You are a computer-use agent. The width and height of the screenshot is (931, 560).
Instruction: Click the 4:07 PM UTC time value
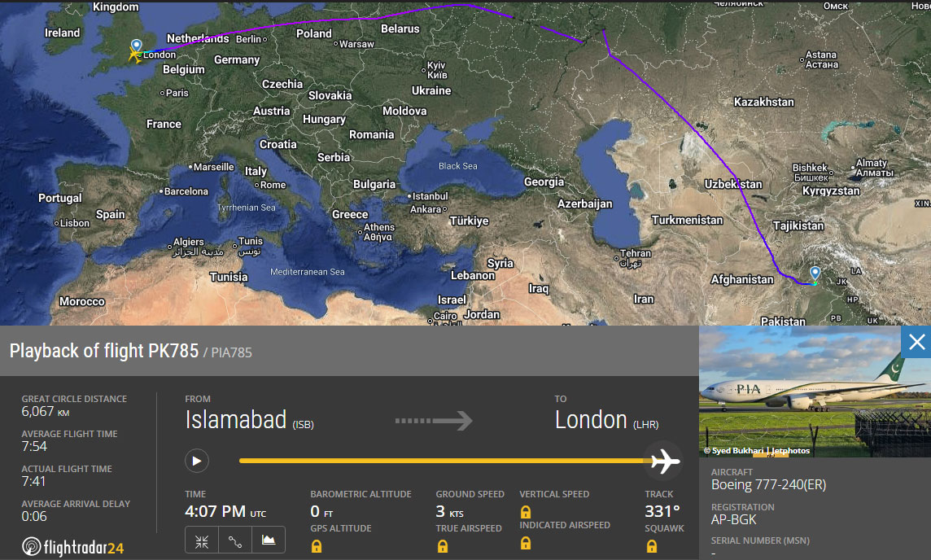click(225, 511)
